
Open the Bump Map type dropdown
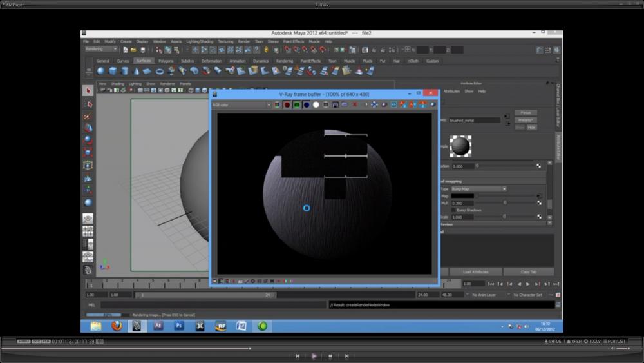point(478,189)
